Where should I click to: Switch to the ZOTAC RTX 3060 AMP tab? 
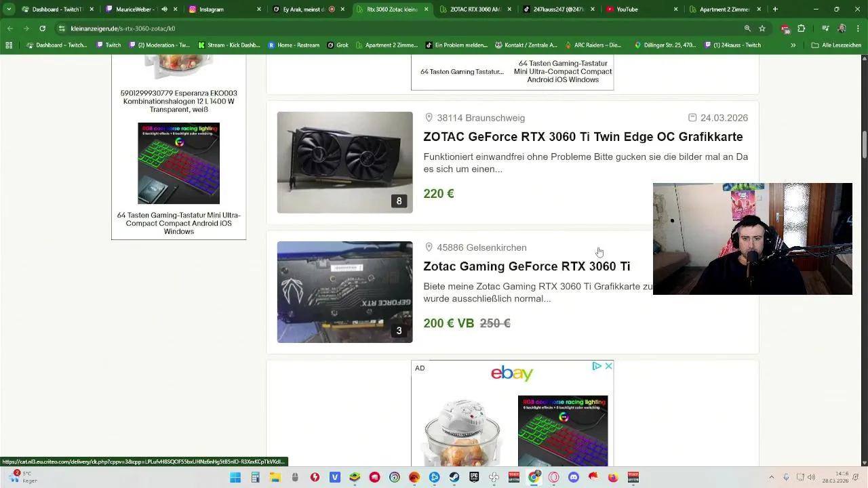click(x=475, y=9)
